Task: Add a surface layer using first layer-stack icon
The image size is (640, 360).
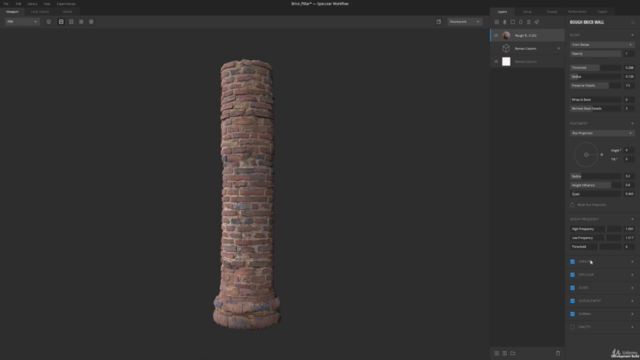Action: click(x=496, y=22)
